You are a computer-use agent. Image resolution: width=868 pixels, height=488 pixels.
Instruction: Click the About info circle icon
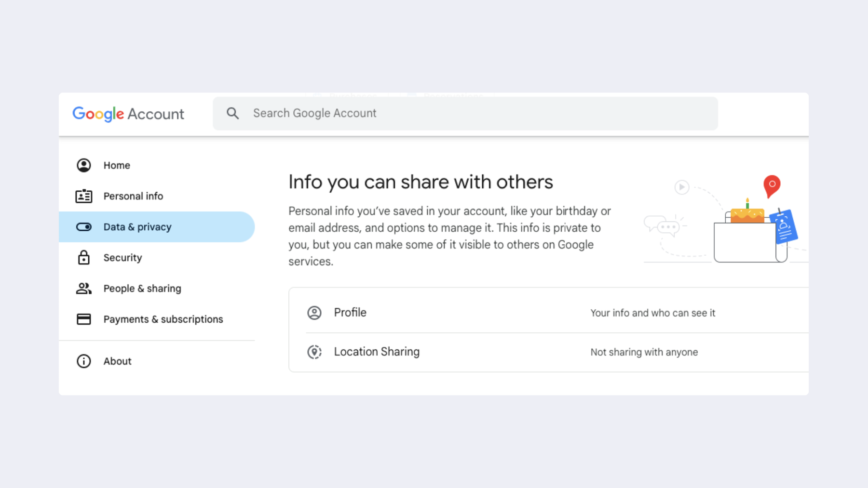point(84,361)
